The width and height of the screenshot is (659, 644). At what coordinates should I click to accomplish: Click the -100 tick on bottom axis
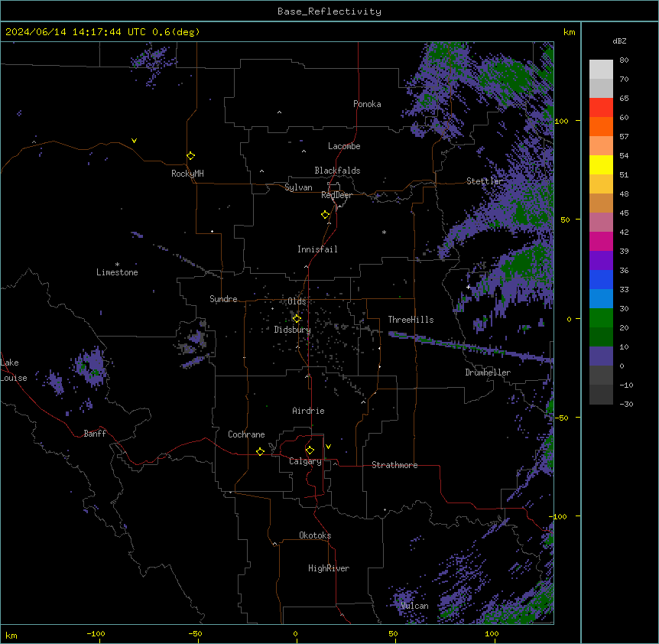click(96, 633)
